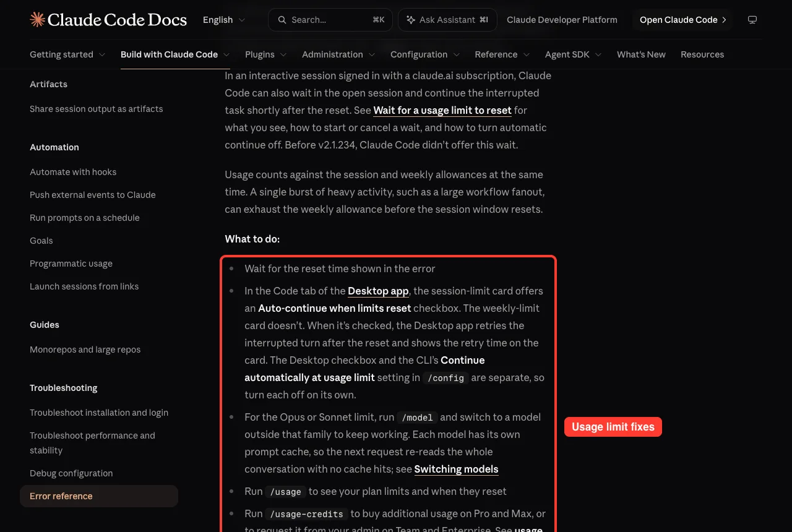Click the What to do: heading

252,239
